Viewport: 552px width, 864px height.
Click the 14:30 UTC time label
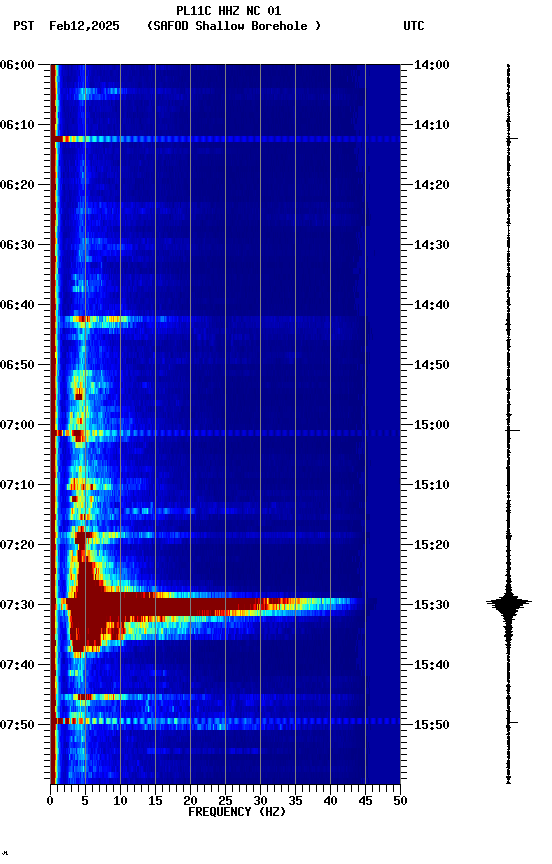[432, 245]
